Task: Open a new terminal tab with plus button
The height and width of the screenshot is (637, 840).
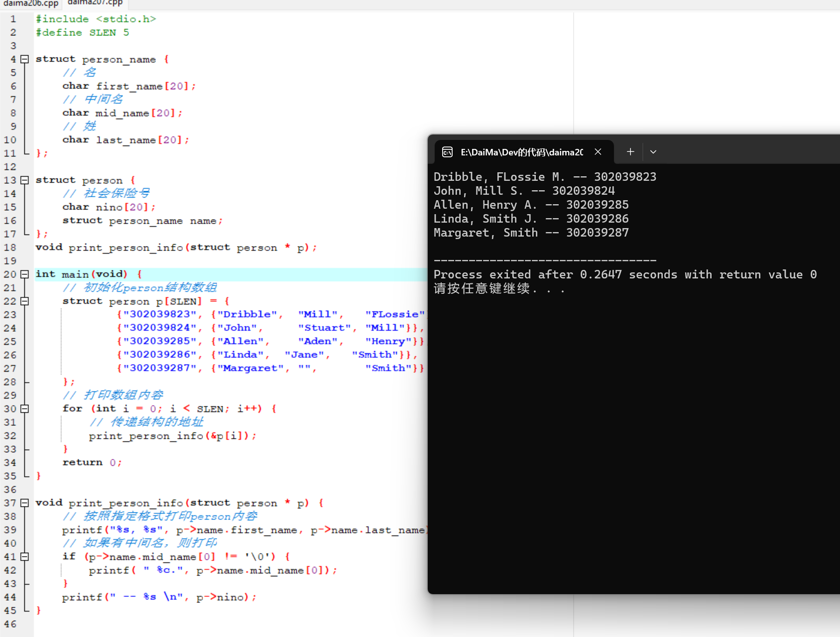Action: (x=630, y=152)
